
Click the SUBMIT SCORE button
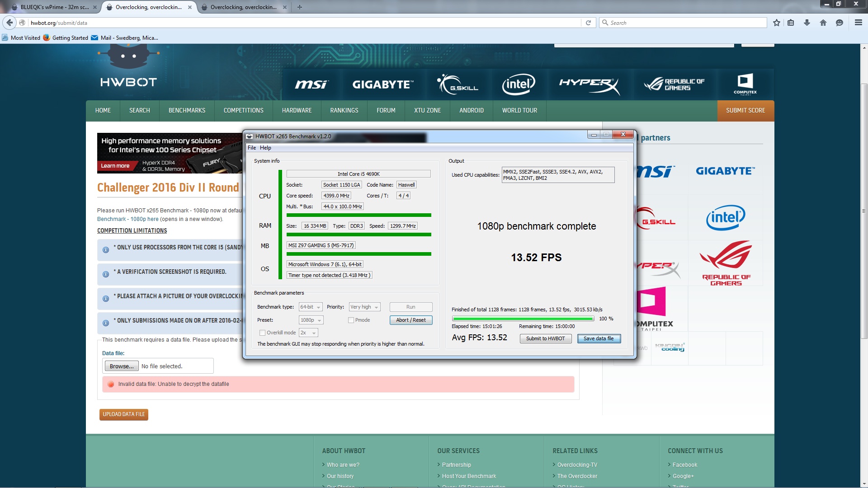tap(745, 111)
